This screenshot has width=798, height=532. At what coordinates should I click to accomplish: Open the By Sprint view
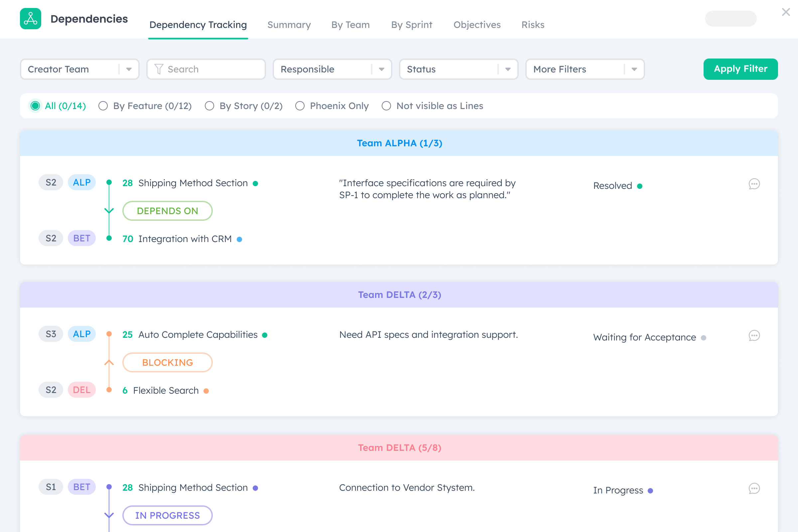point(412,24)
